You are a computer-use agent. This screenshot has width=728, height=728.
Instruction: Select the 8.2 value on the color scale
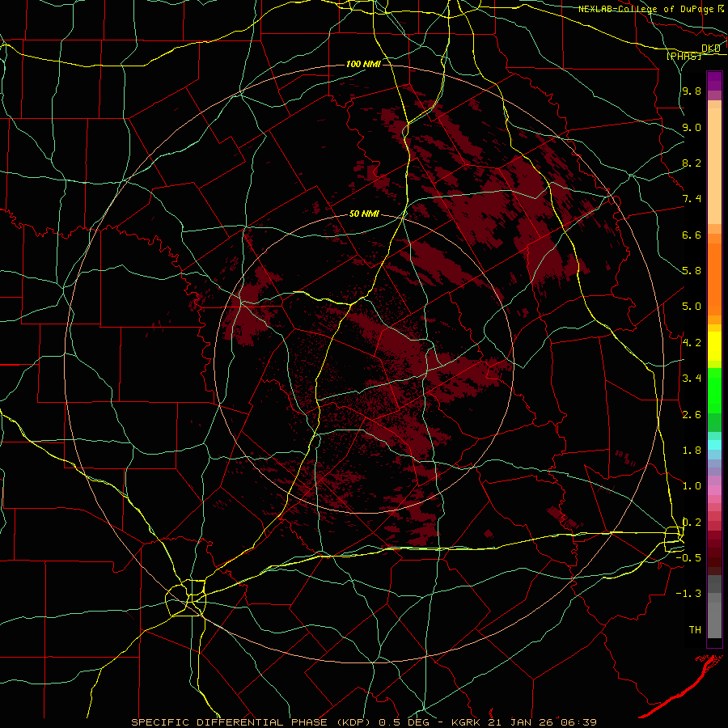pyautogui.click(x=692, y=163)
